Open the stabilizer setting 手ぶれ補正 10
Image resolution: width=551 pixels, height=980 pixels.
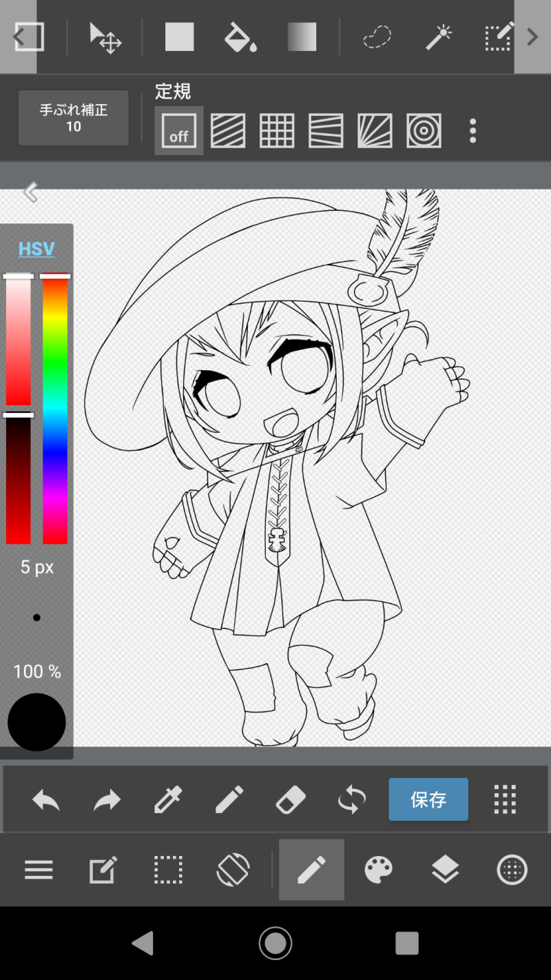73,118
